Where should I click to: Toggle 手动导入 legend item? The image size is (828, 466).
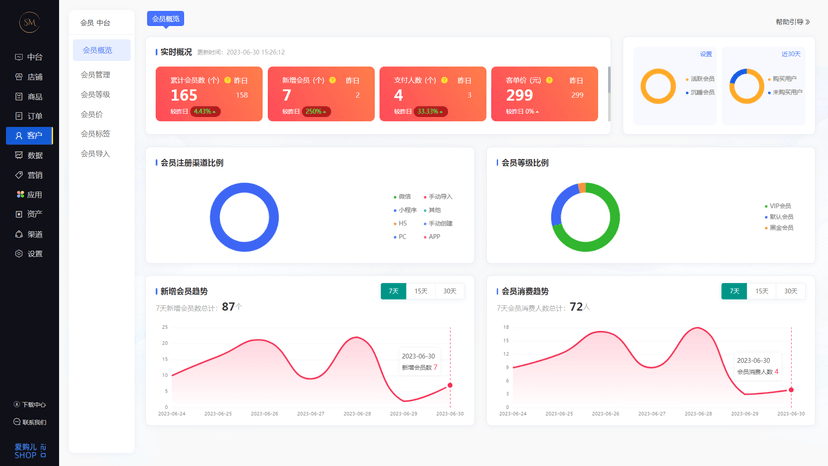tap(438, 197)
